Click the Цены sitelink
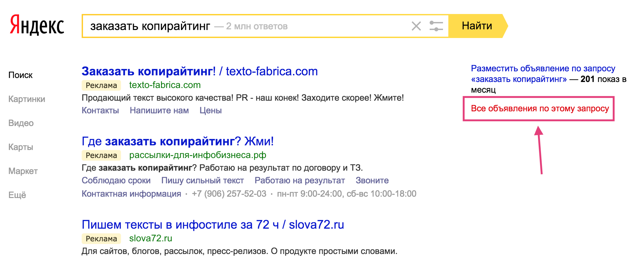 point(210,110)
